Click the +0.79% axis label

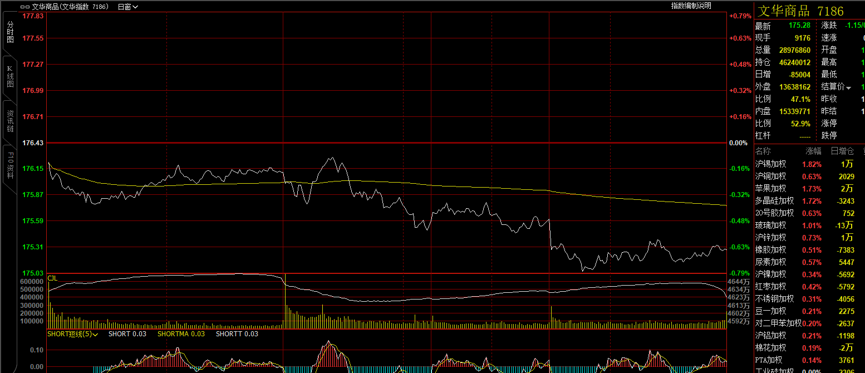tap(740, 16)
